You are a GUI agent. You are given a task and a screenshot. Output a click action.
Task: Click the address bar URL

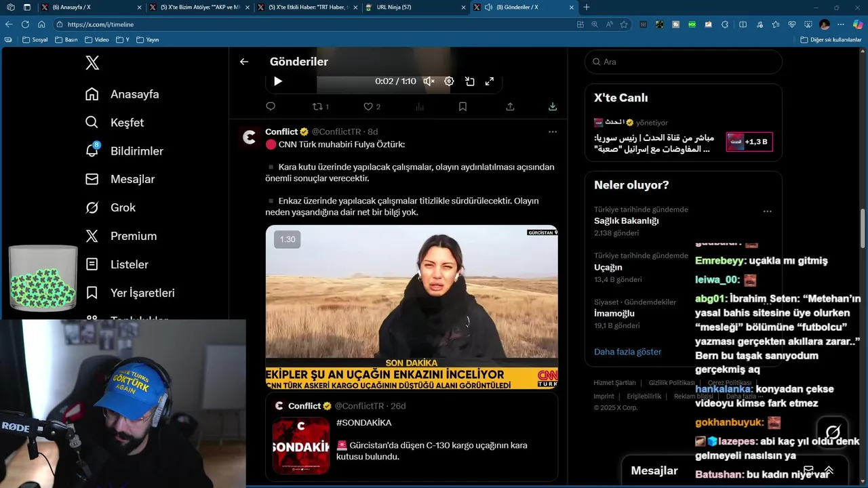100,24
